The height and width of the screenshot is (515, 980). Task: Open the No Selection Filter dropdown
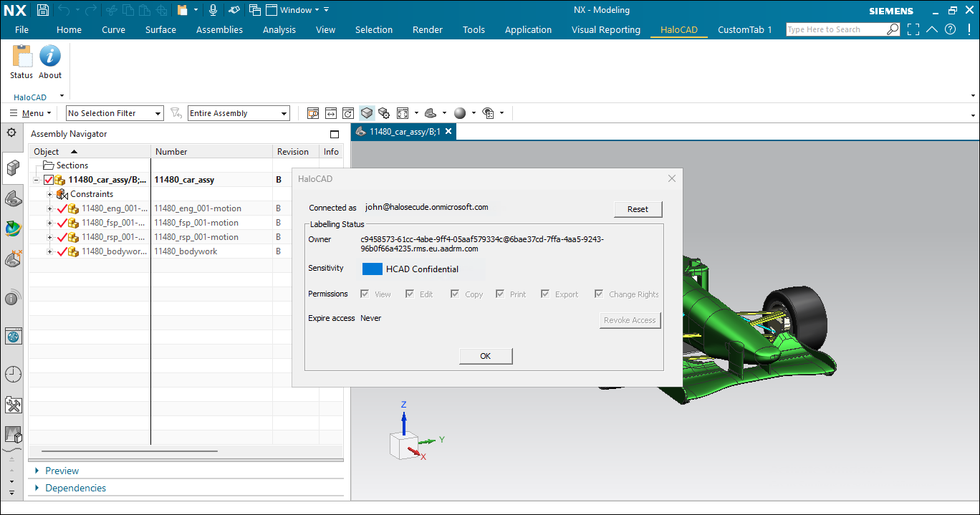coord(115,113)
